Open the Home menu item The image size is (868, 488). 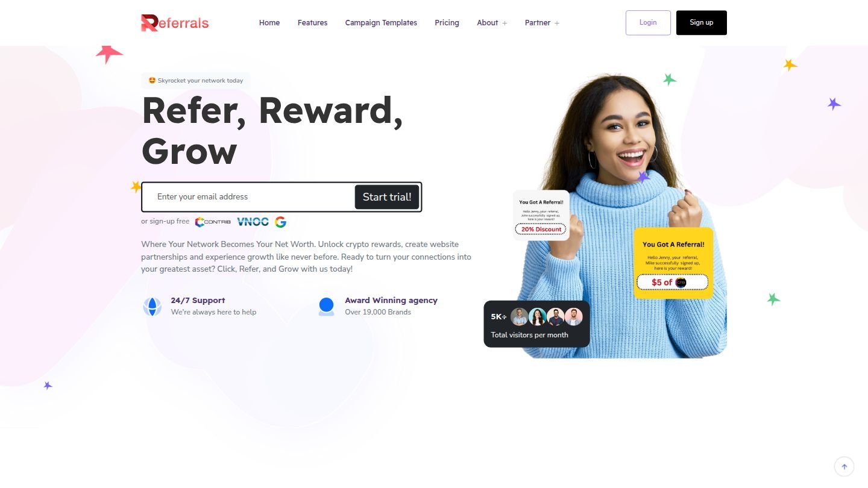click(x=269, y=23)
